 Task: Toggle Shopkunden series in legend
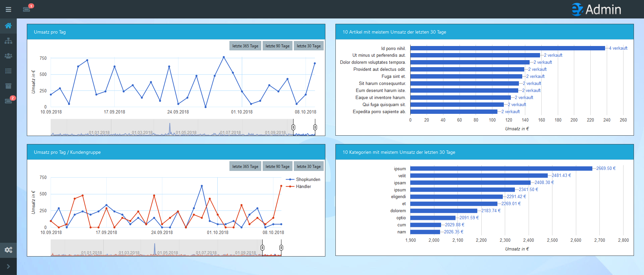(x=303, y=180)
